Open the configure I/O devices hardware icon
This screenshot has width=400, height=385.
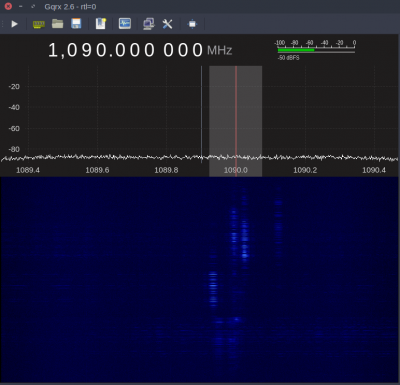[x=39, y=24]
